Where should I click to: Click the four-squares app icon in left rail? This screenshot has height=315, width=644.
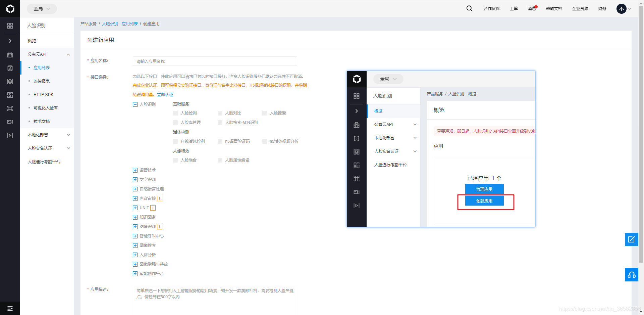point(10,95)
